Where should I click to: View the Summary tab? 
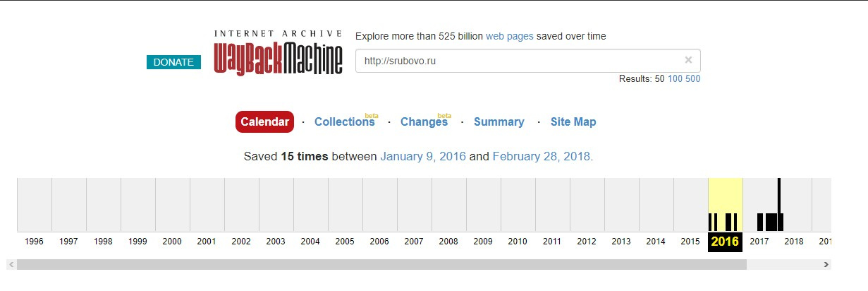[499, 121]
